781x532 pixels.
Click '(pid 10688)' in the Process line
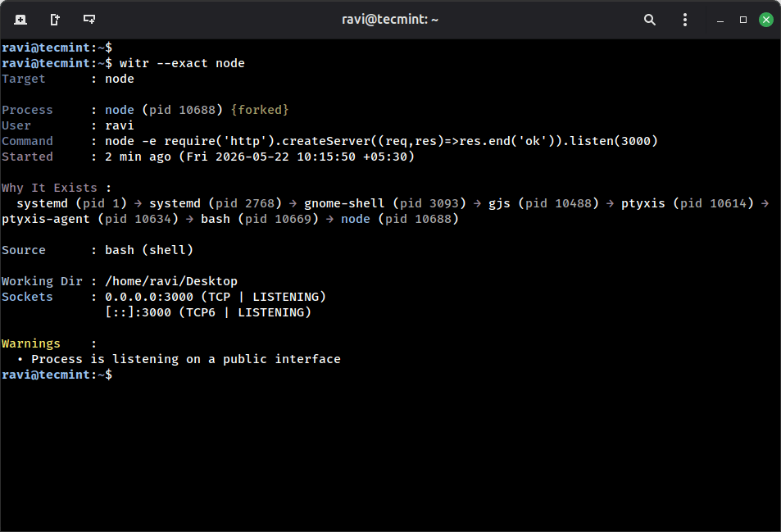[x=182, y=110]
